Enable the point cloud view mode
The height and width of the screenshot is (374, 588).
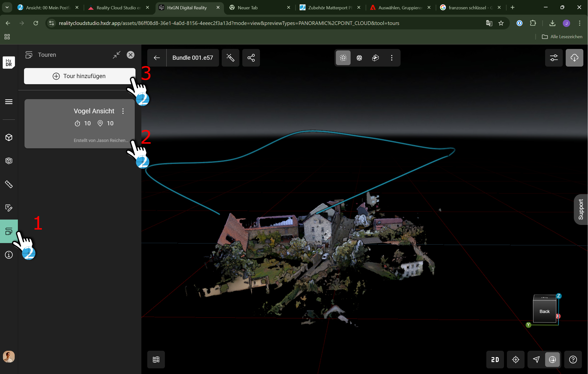click(343, 58)
